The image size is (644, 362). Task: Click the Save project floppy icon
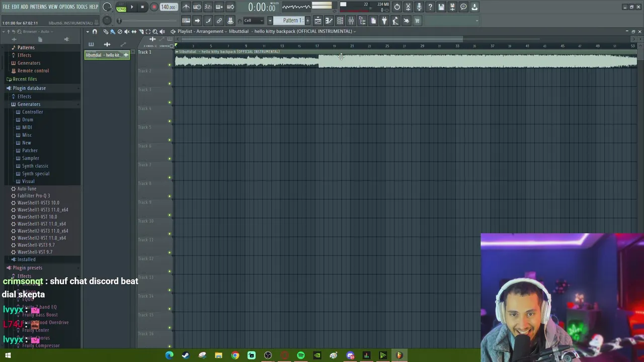(441, 7)
